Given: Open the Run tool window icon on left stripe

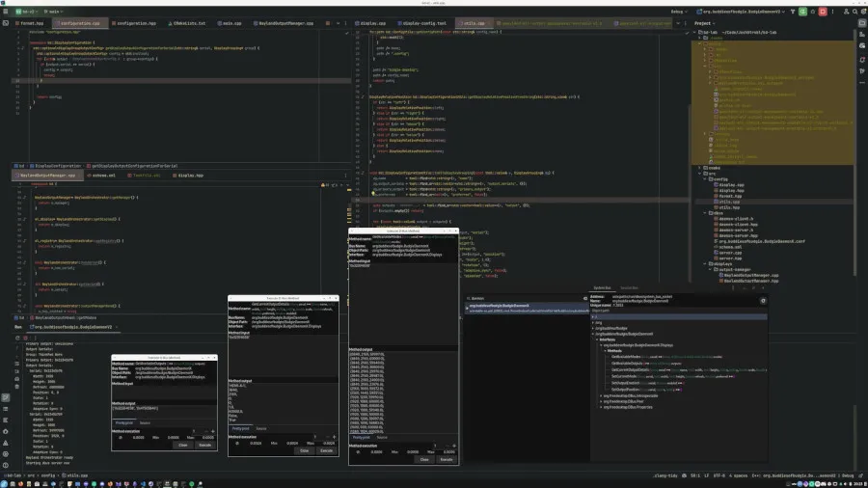Looking at the screenshot, I should coord(6,397).
